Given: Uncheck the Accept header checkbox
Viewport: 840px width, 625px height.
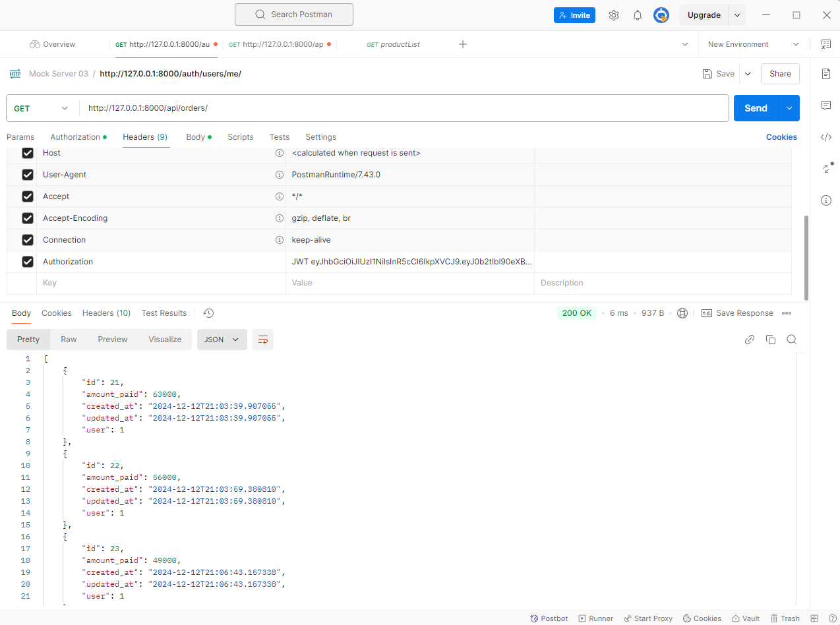Looking at the screenshot, I should (28, 196).
